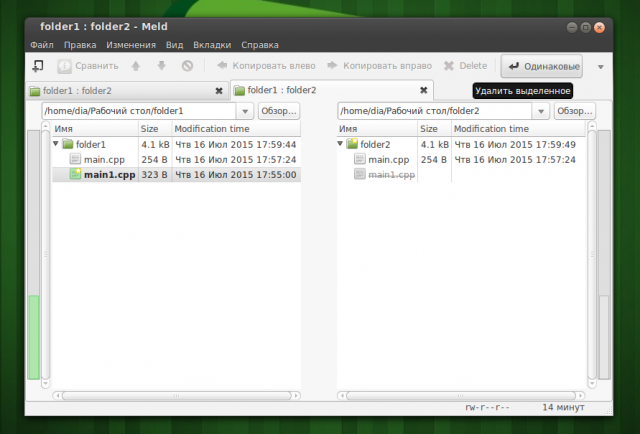Toggle the Одинаковые filter button

point(542,66)
